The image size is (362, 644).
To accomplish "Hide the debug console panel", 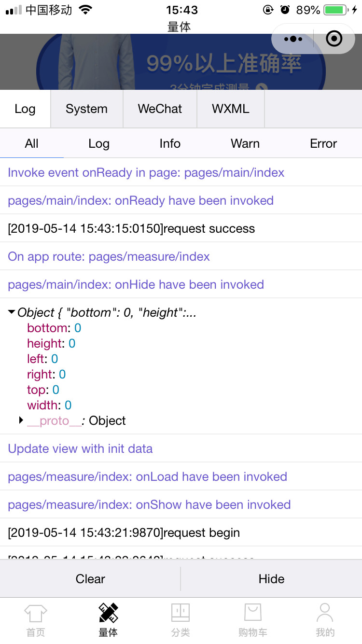I will (271, 579).
